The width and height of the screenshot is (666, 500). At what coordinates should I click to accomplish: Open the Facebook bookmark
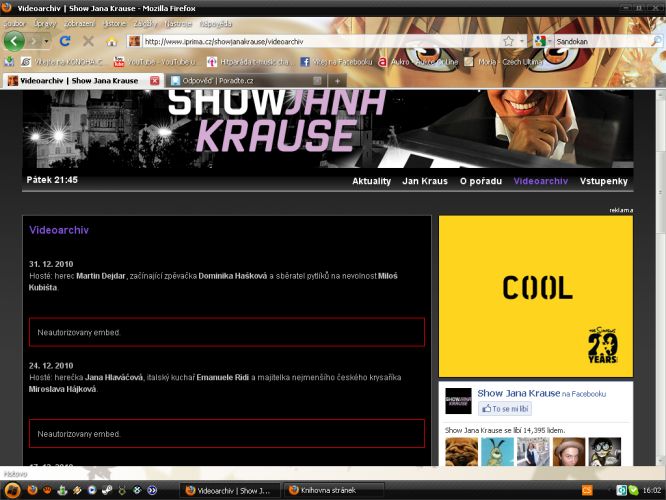tap(336, 62)
